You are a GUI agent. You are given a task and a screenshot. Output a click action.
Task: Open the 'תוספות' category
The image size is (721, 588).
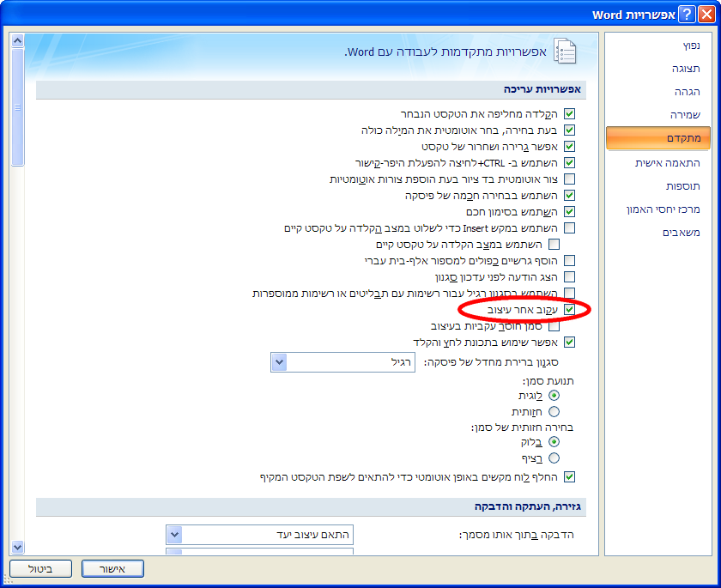(x=658, y=186)
